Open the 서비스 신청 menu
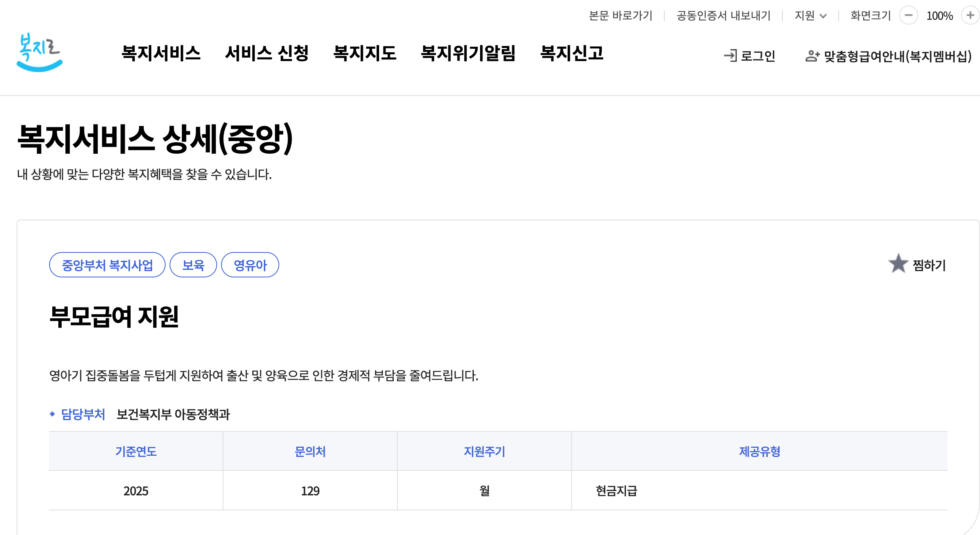The height and width of the screenshot is (535, 980). (x=267, y=53)
